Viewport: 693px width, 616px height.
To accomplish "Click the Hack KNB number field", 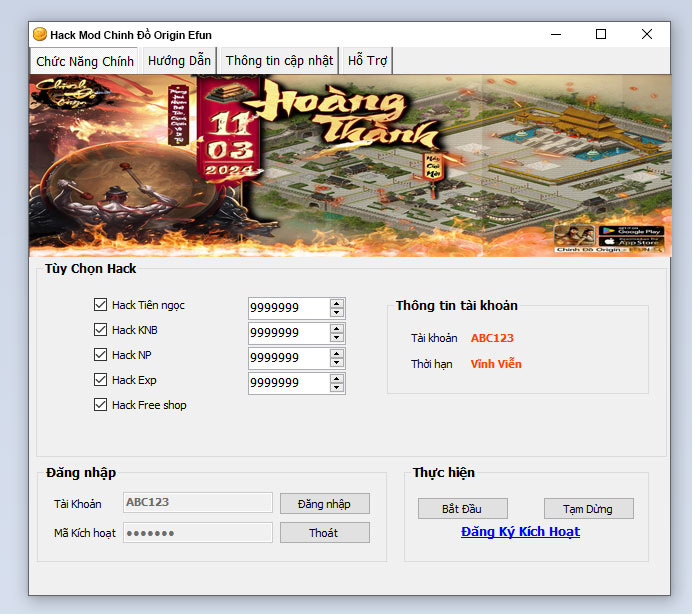I will [289, 333].
